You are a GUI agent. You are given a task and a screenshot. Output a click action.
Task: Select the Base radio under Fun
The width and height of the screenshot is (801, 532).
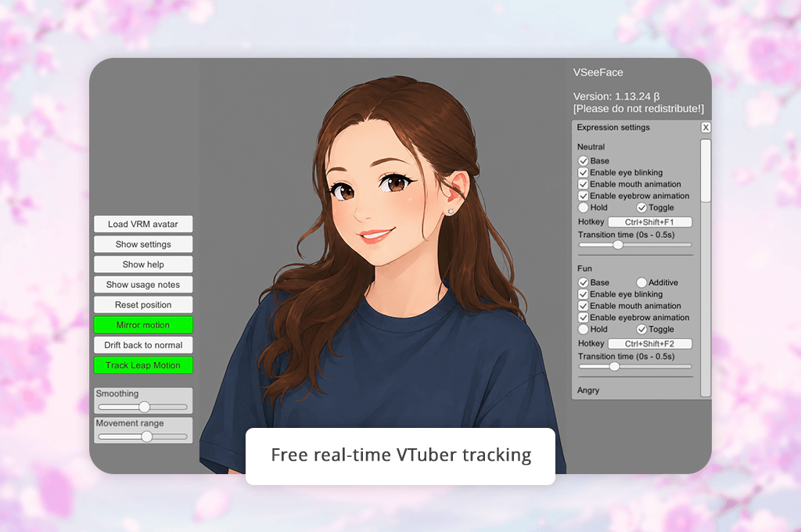583,282
